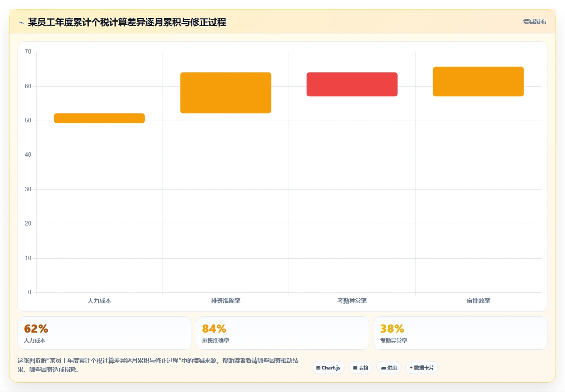Click the lightning icon beside the chart title
This screenshot has width=565, height=392.
coord(21,23)
